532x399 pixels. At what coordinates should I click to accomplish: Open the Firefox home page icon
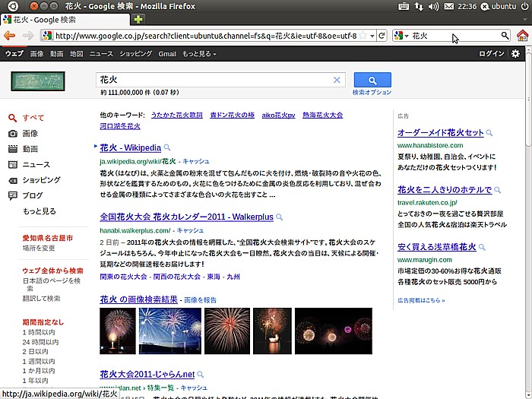tap(523, 35)
